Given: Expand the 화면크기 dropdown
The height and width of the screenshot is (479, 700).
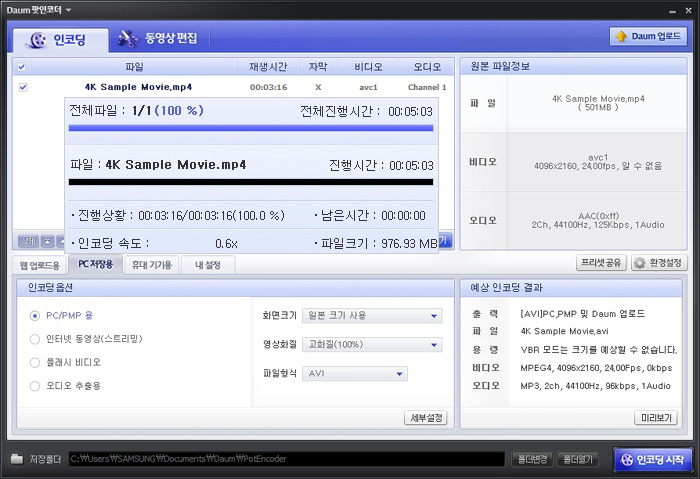Looking at the screenshot, I should 372,316.
